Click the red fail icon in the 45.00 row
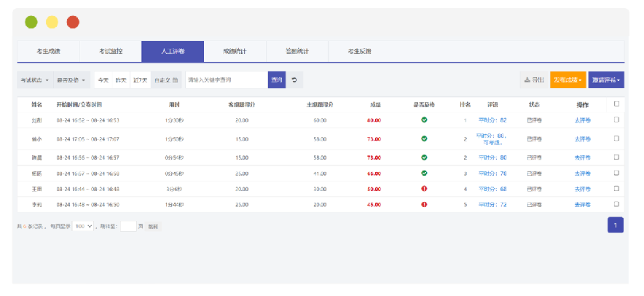Screen dimensions: 644x296 pyautogui.click(x=424, y=205)
